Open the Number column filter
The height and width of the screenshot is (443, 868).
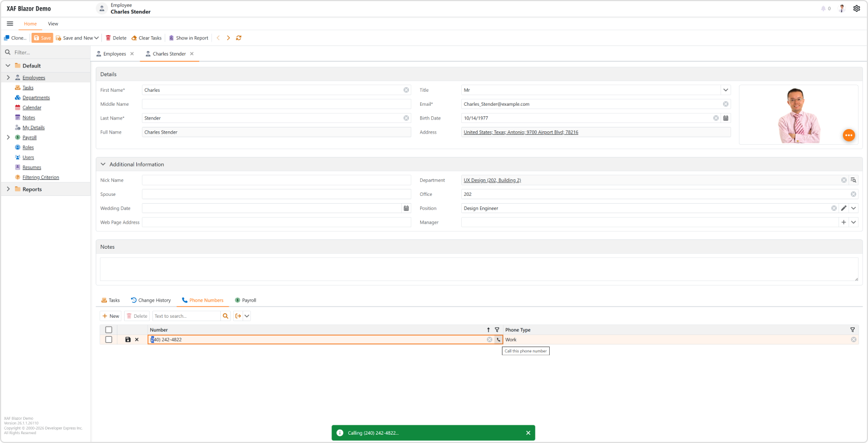[x=497, y=330]
